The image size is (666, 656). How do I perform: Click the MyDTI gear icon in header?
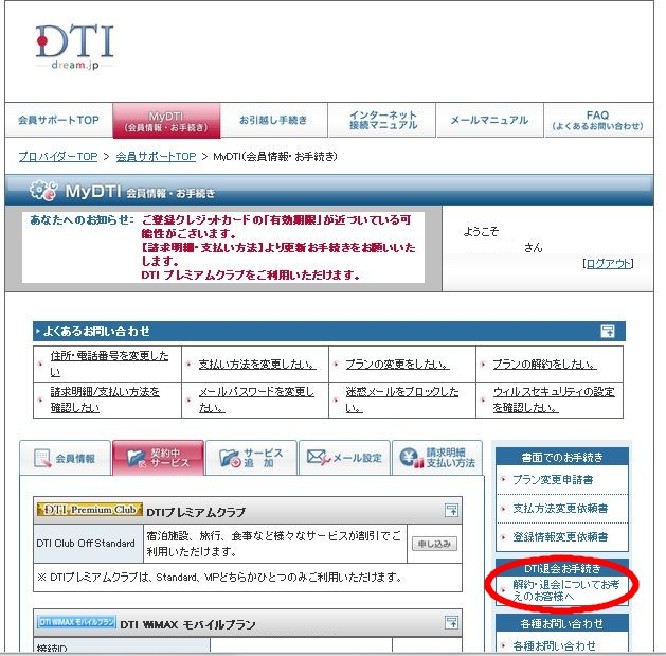(44, 191)
